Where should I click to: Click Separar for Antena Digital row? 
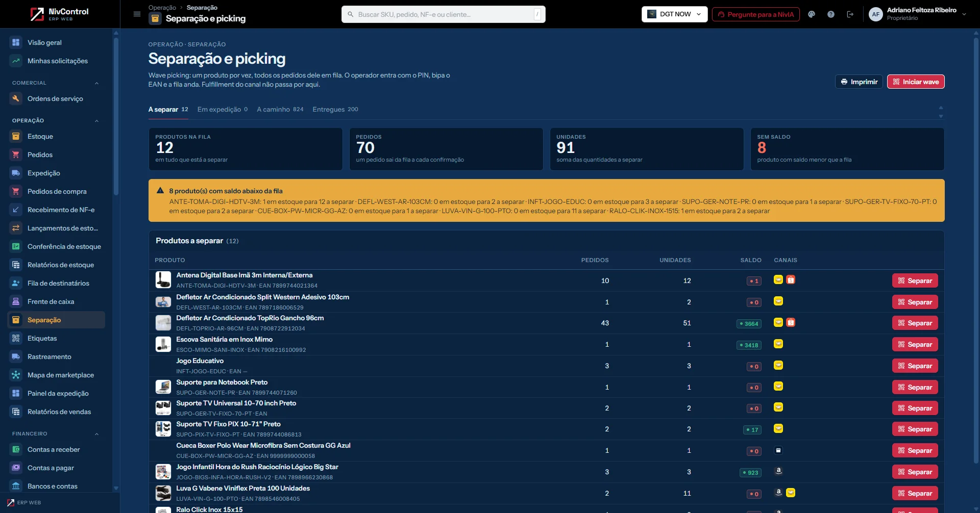point(915,280)
